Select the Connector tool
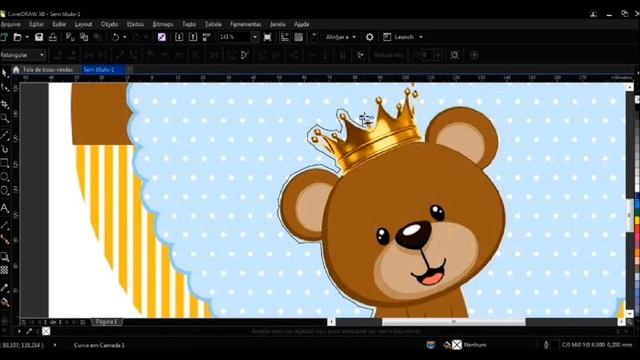 (x=5, y=240)
